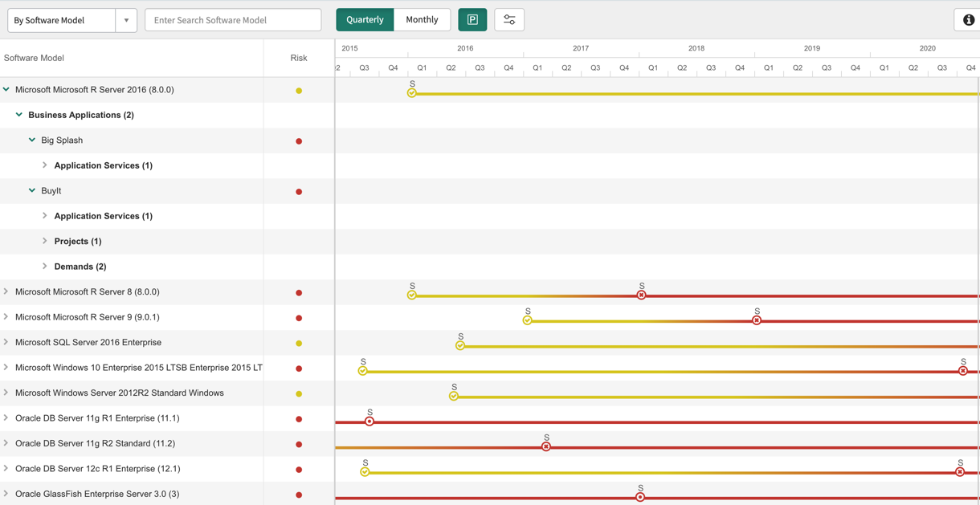
Task: Click red end marker on R Server 8 timeline
Action: pyautogui.click(x=641, y=295)
